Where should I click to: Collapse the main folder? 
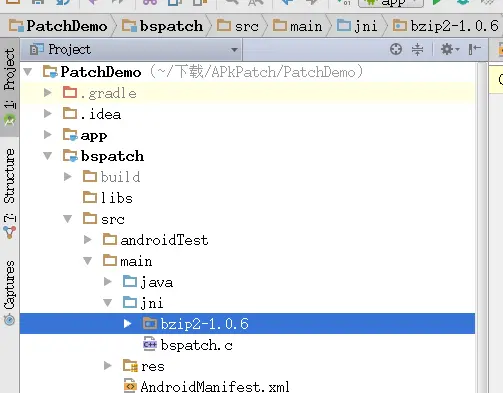88,261
